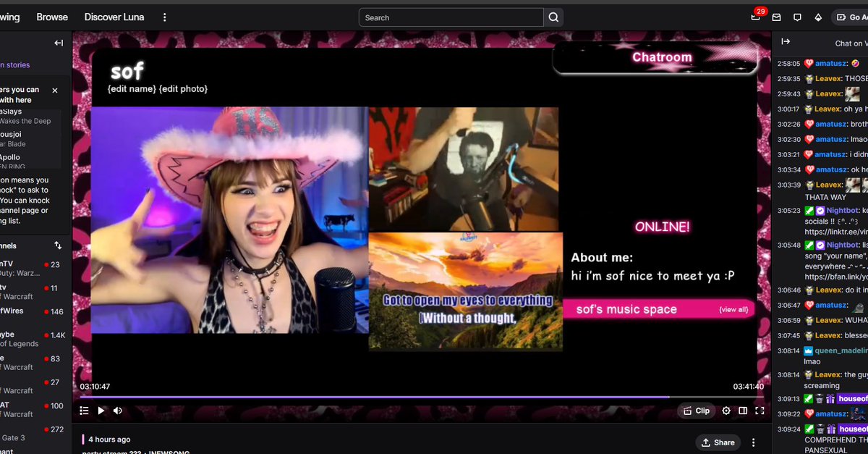The width and height of the screenshot is (868, 454).
Task: Toggle fullscreen in the player
Action: click(x=759, y=411)
